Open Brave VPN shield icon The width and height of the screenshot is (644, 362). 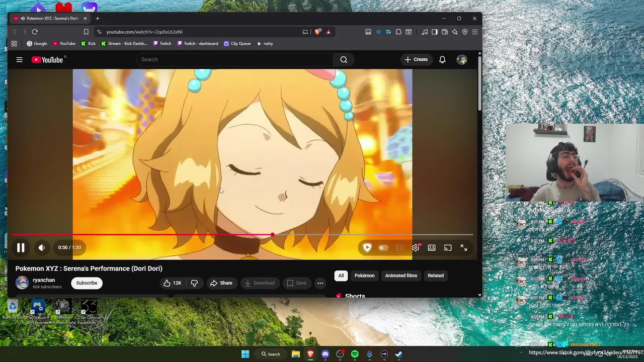coord(465,32)
